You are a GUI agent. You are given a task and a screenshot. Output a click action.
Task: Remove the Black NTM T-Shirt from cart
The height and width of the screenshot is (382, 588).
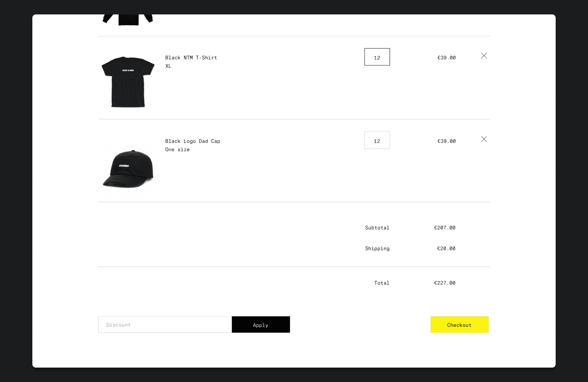pyautogui.click(x=484, y=56)
